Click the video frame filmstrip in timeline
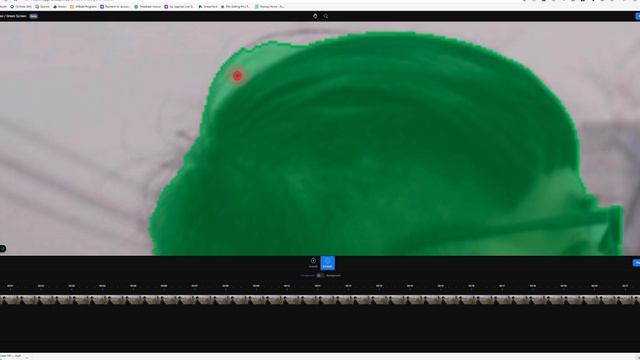640x360 pixels. pos(320,300)
